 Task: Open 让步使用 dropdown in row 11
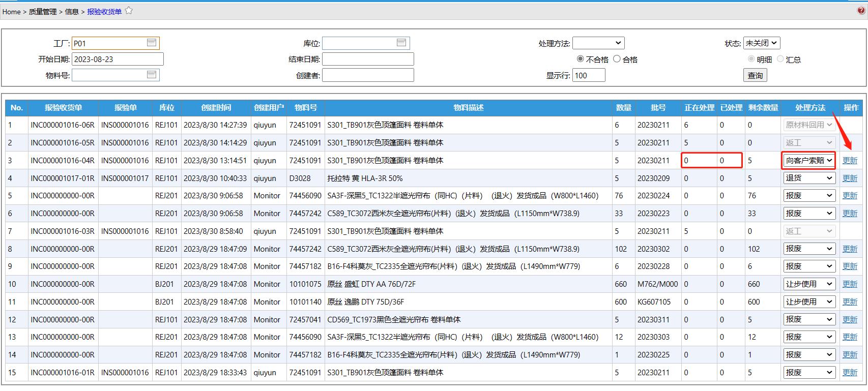pos(809,302)
